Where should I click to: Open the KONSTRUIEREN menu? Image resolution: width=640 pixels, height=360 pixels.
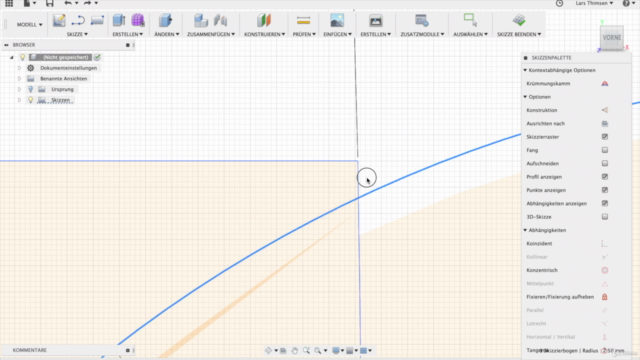(x=264, y=34)
